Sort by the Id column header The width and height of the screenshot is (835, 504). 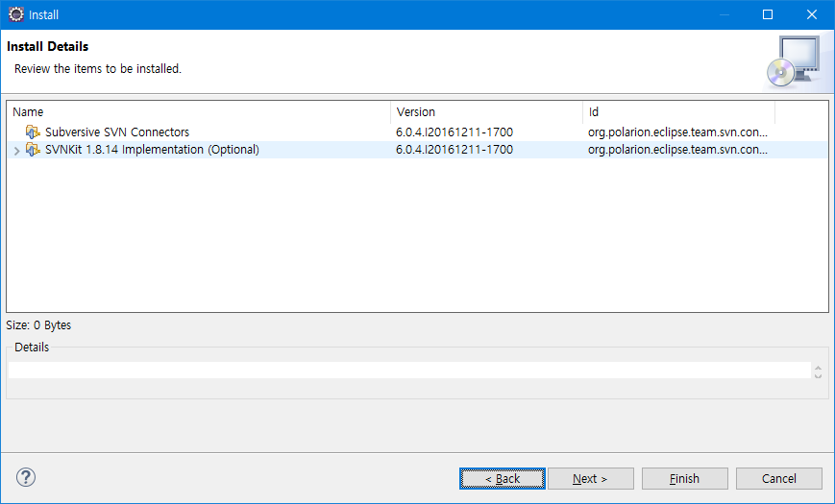[x=679, y=111]
